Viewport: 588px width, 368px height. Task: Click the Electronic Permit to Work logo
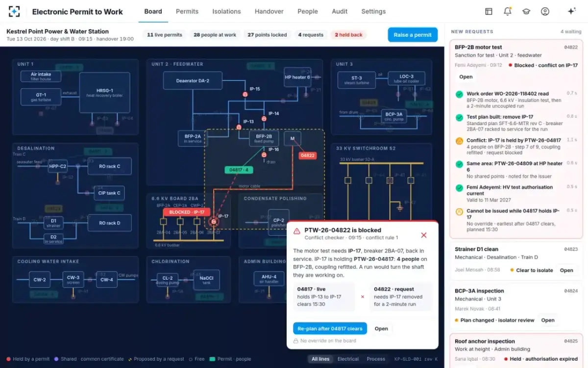tap(14, 11)
